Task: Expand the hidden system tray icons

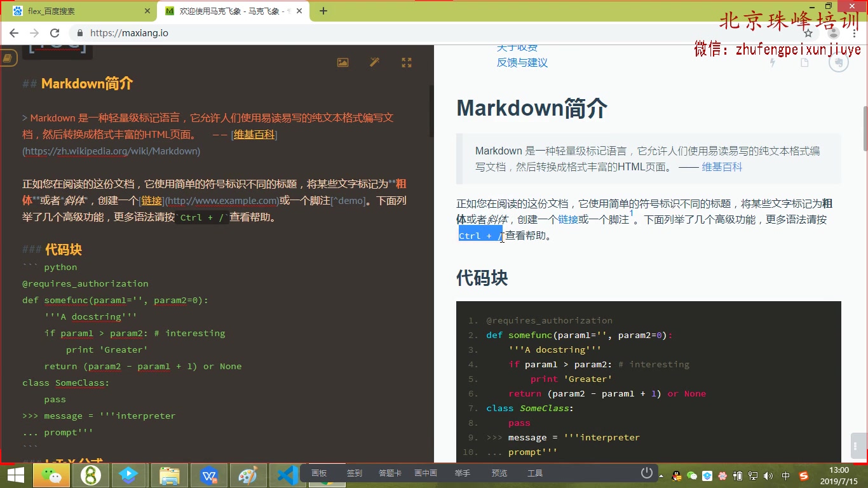Action: [x=661, y=475]
